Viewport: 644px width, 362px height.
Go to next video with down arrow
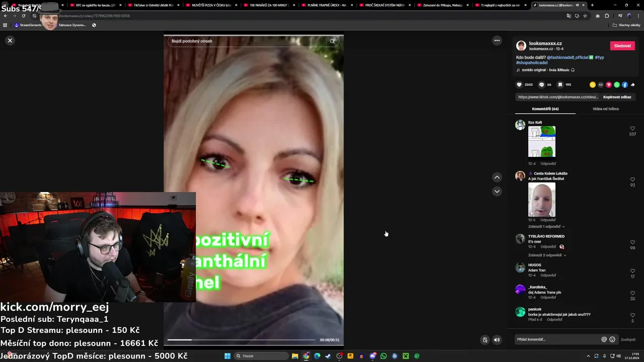497,191
